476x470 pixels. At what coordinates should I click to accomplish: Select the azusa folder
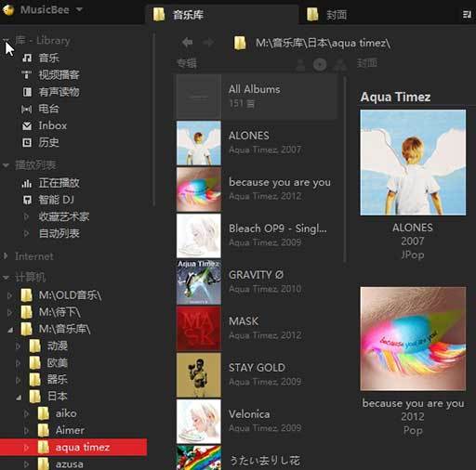(69, 464)
